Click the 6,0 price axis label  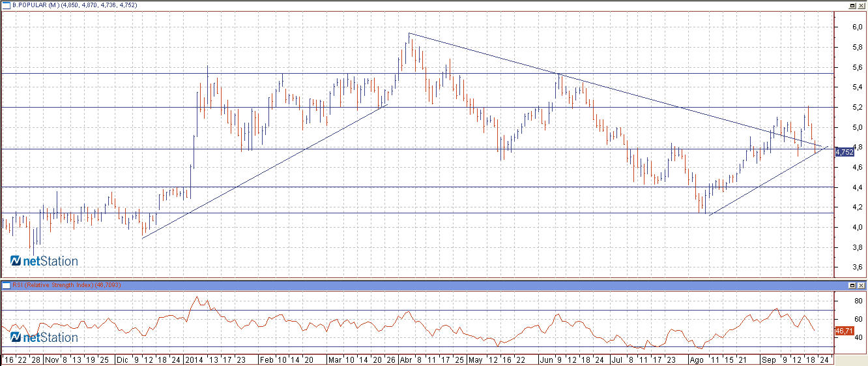tap(858, 27)
